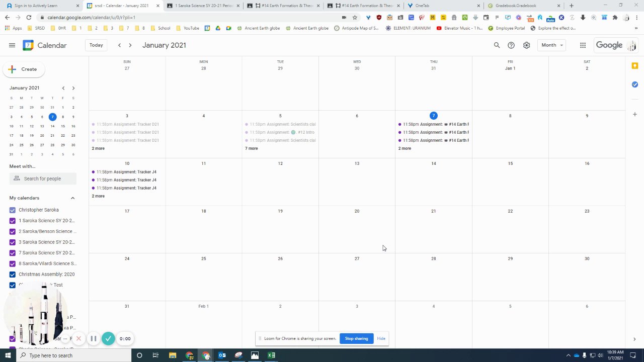Go to previous month in main toolbar
The height and width of the screenshot is (362, 644).
coord(119,45)
